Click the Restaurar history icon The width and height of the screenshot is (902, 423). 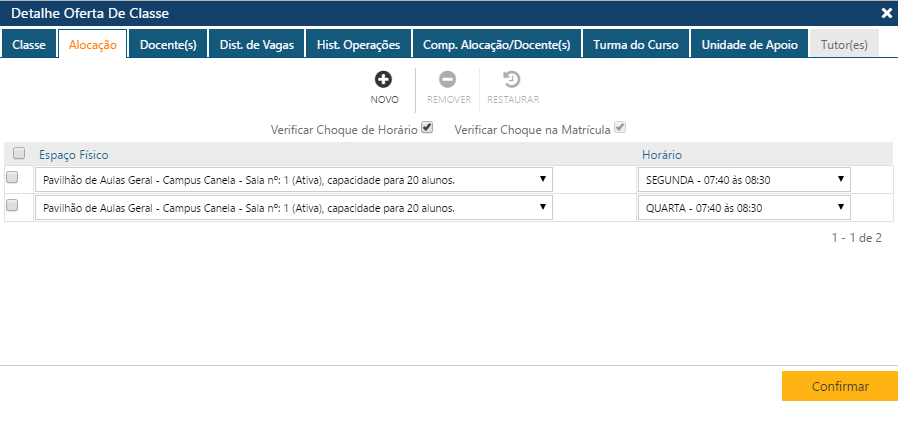tap(512, 80)
